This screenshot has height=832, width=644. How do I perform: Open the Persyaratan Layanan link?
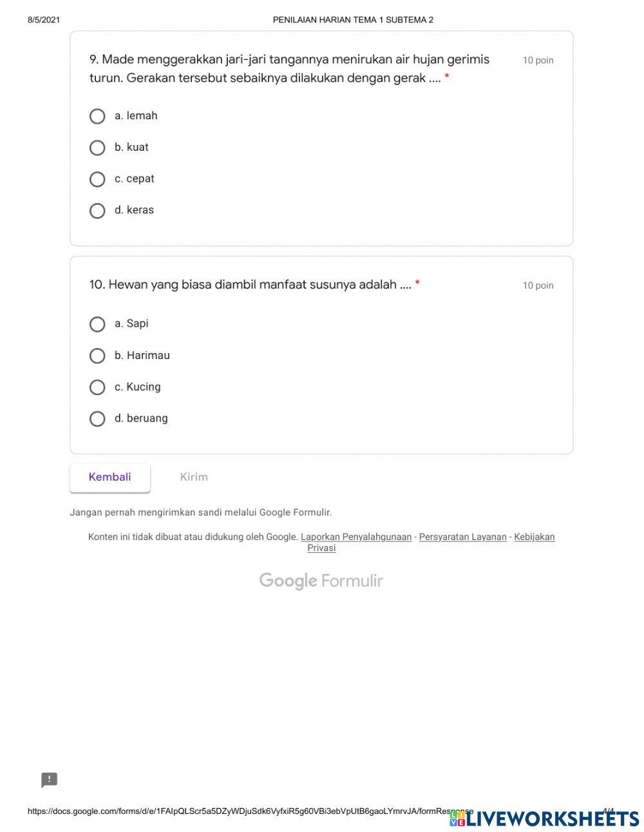click(462, 537)
